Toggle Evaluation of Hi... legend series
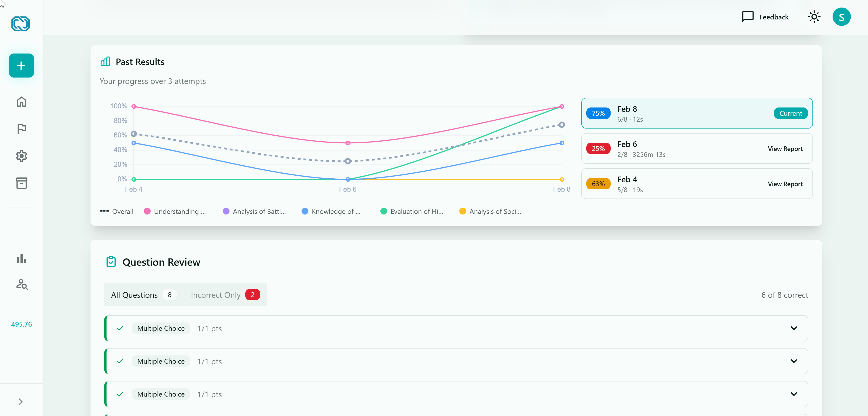The image size is (868, 416). [x=412, y=211]
